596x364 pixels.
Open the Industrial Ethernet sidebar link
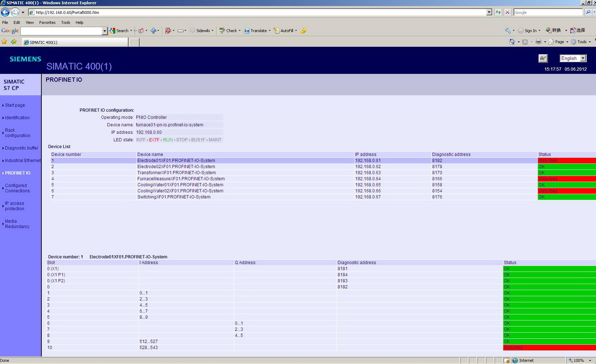click(x=23, y=161)
